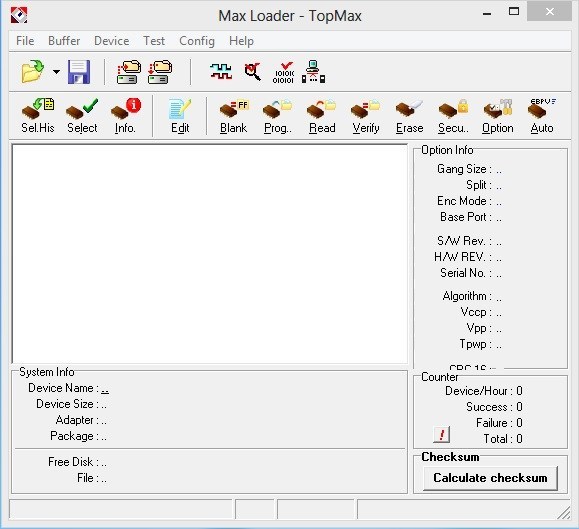Click the waveform signal icon
This screenshot has height=529, width=579.
click(221, 71)
